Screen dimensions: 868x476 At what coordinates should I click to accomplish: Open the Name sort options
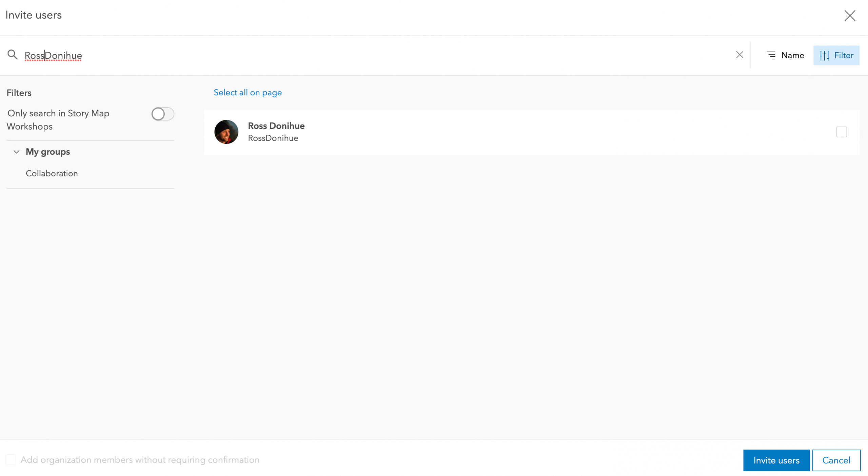click(x=785, y=55)
